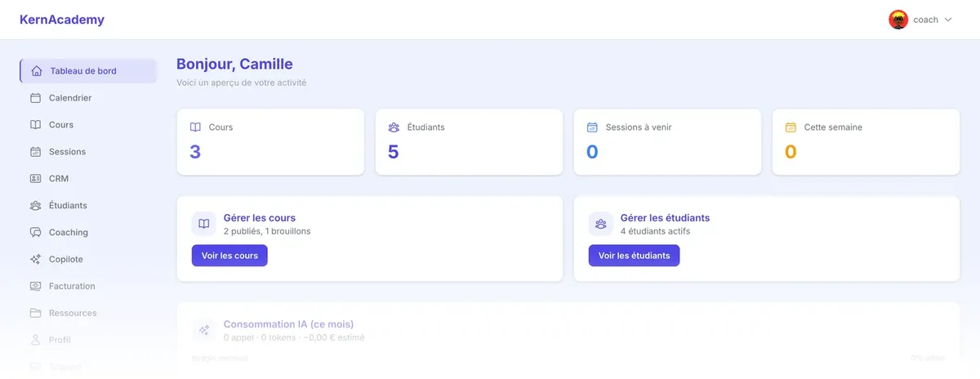Click the people icon in the Étudiants stat card

pyautogui.click(x=394, y=127)
